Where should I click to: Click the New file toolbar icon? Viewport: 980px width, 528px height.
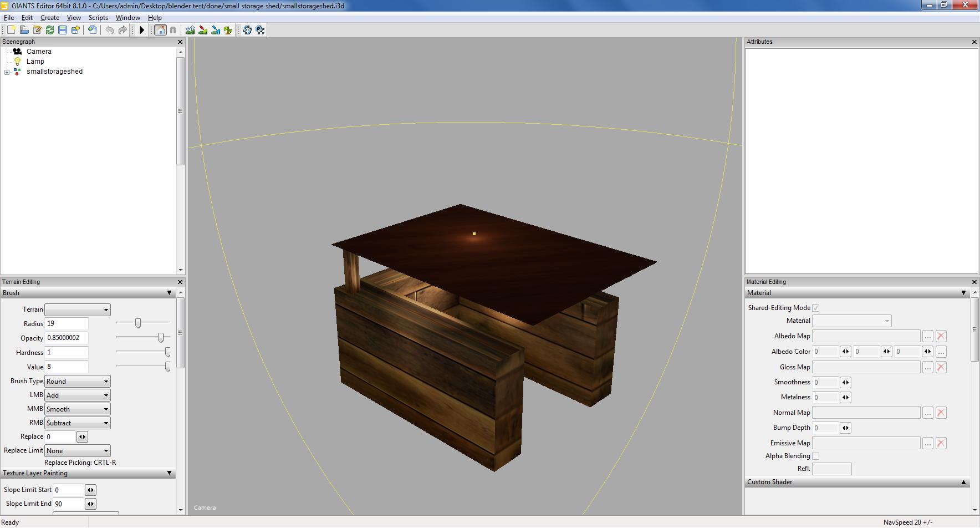click(x=11, y=30)
